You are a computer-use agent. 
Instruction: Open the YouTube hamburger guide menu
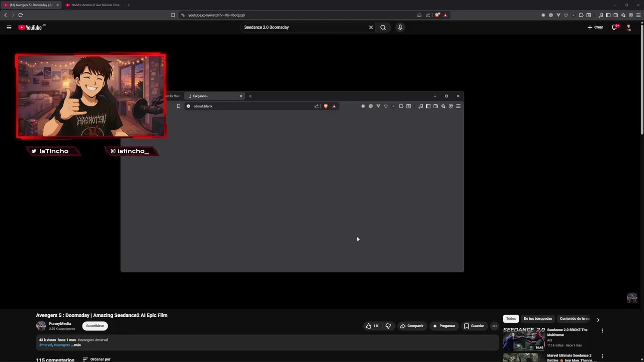[x=9, y=27]
